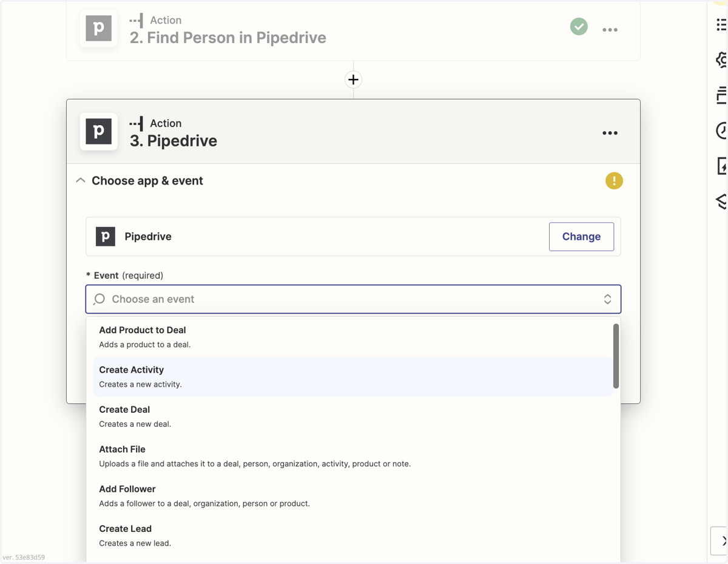Click into the Choose an event field
This screenshot has width=728, height=564.
(x=353, y=299)
